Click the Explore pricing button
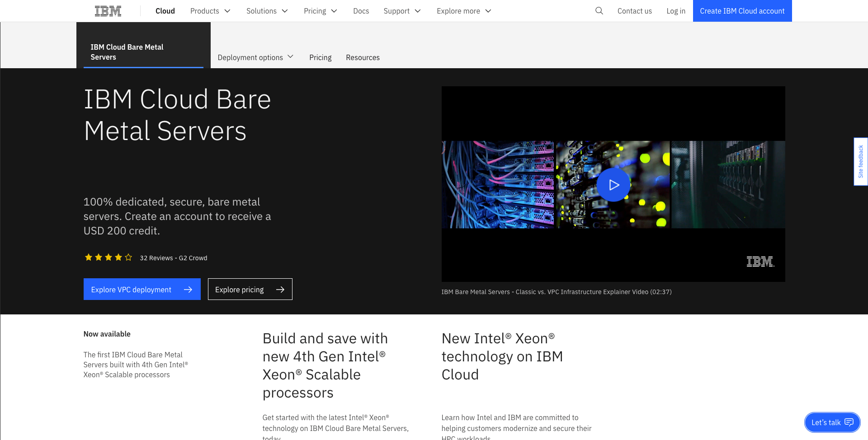The image size is (868, 440). (x=250, y=290)
